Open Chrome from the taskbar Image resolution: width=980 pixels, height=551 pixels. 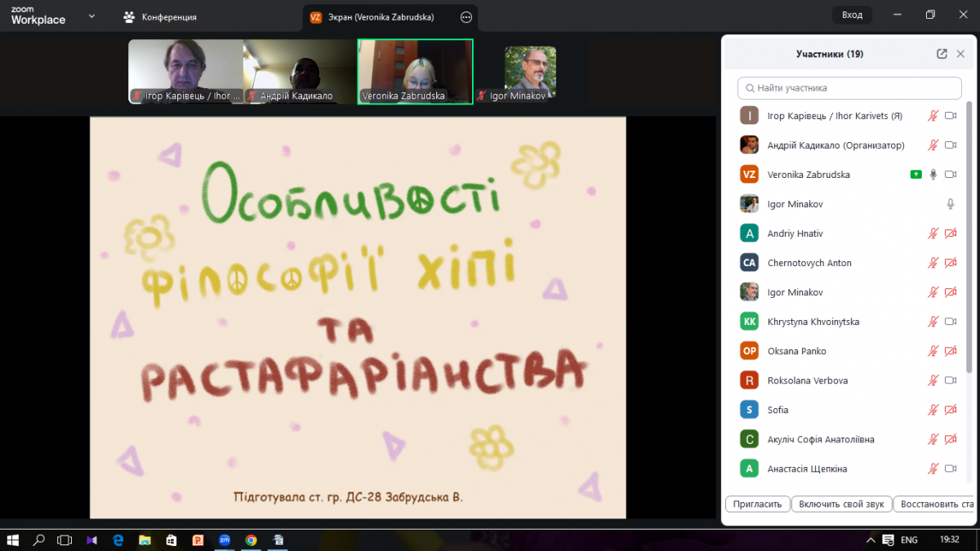251,540
